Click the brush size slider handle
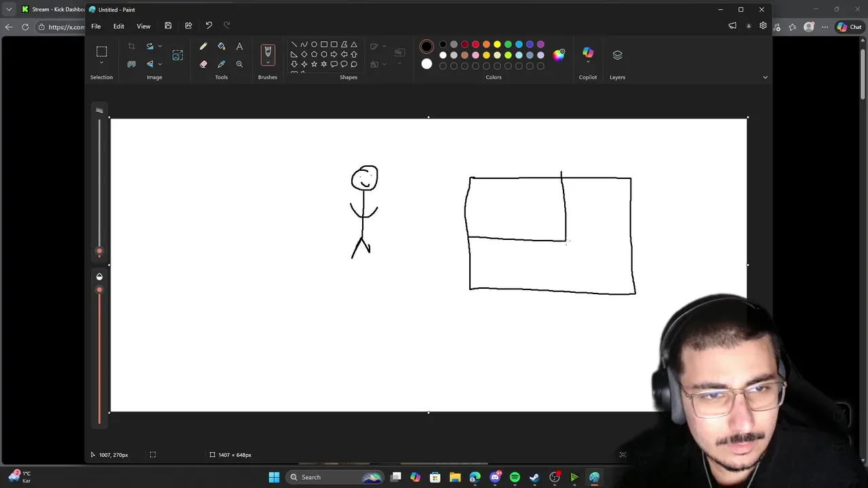The image size is (868, 488). [100, 251]
